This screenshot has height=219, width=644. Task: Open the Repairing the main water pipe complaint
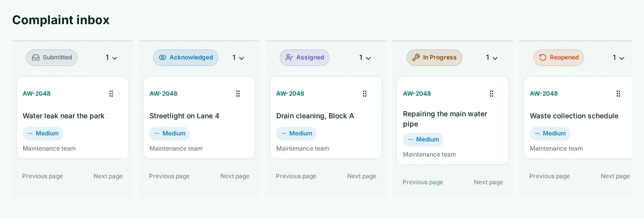(x=445, y=119)
